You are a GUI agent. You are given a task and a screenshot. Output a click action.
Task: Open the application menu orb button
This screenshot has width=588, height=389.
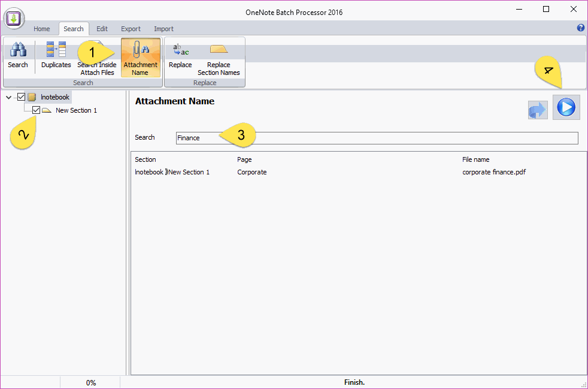(14, 18)
